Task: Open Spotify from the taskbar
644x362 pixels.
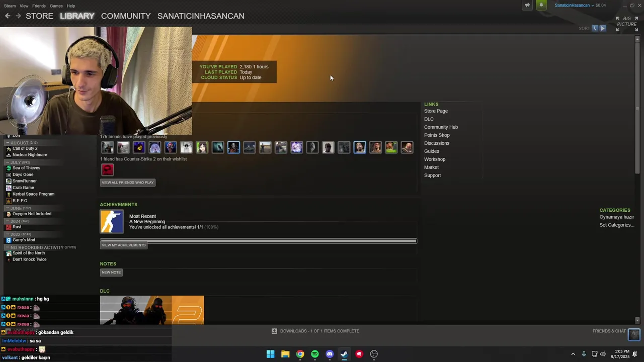Action: click(315, 354)
